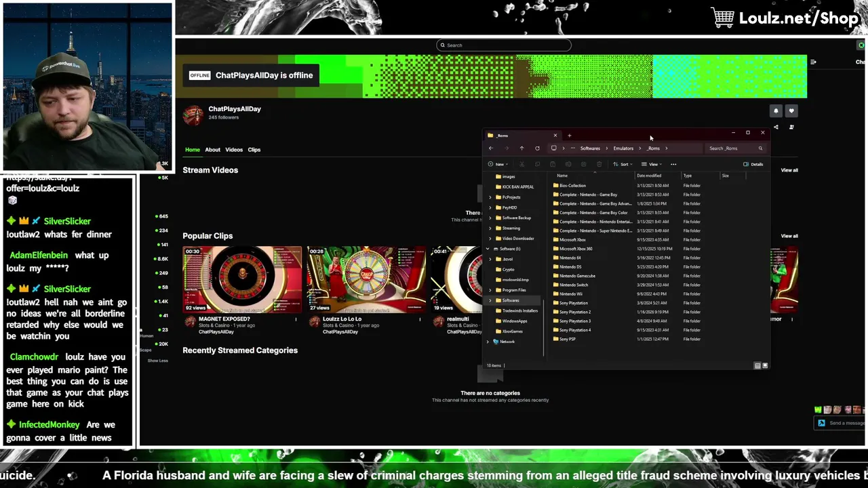868x488 pixels.
Task: Click the Kick search field at the top
Action: pyautogui.click(x=504, y=45)
